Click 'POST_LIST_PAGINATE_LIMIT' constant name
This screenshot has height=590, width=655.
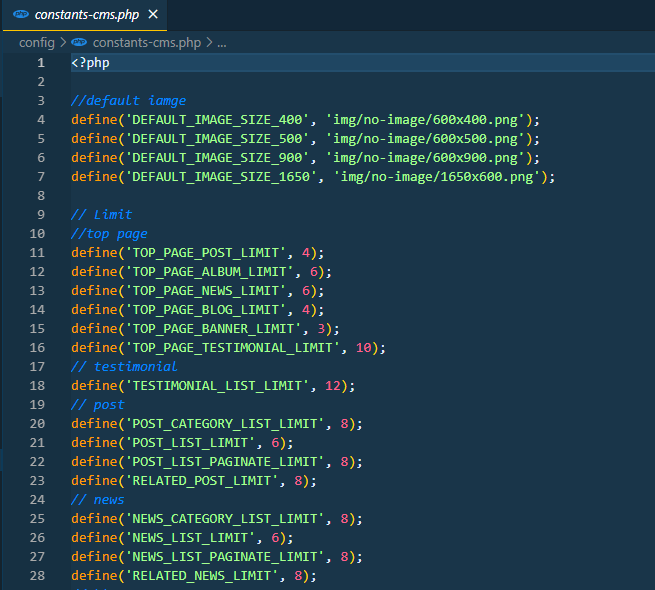(225, 462)
